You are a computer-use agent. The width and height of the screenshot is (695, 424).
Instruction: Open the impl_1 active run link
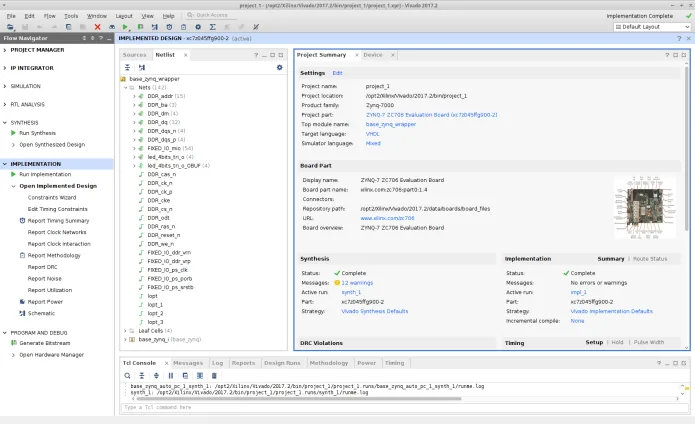click(x=578, y=292)
